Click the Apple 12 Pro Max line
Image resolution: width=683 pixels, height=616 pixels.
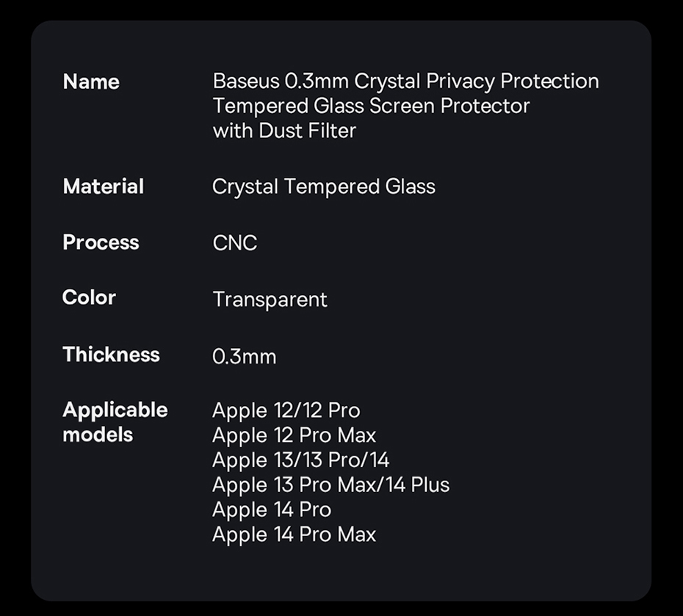(294, 435)
